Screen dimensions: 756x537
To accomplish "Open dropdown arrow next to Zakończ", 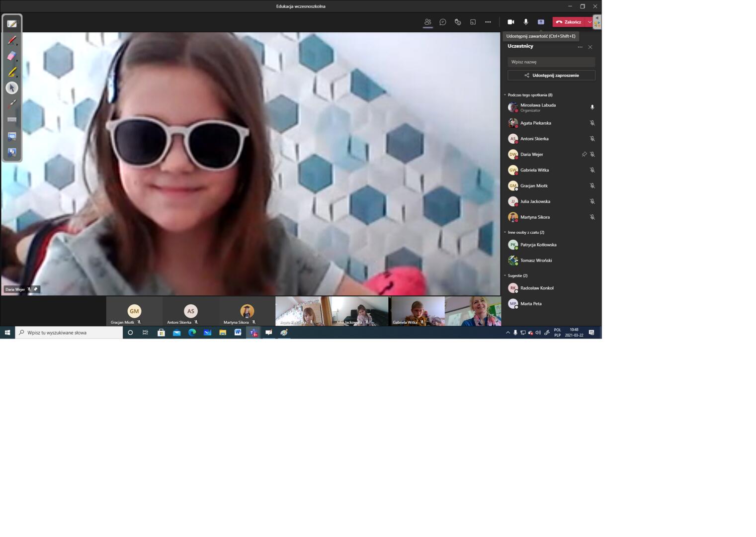I will point(589,22).
